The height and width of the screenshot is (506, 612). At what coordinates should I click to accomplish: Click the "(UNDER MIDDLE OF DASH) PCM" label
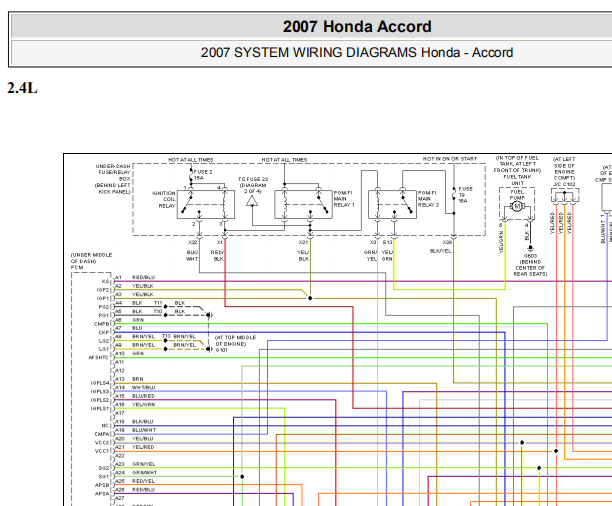(x=91, y=261)
